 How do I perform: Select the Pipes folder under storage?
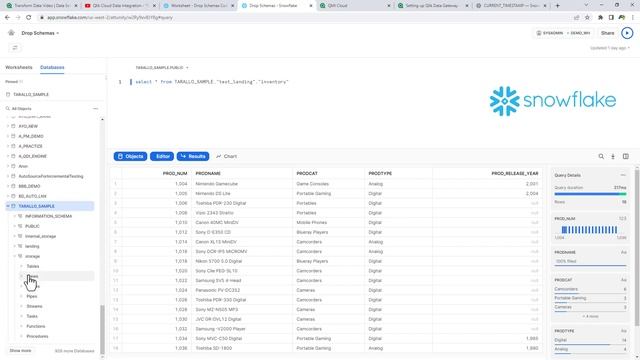tap(32, 296)
